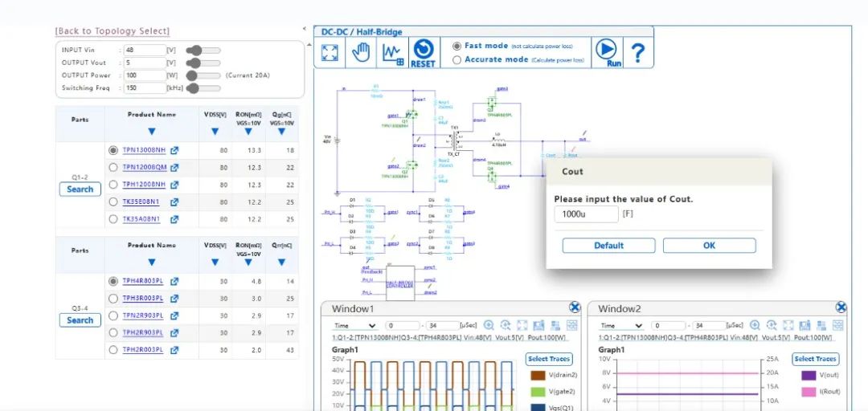The height and width of the screenshot is (411, 868).
Task: Open Window1 Time axis dropdown
Action: coord(355,326)
